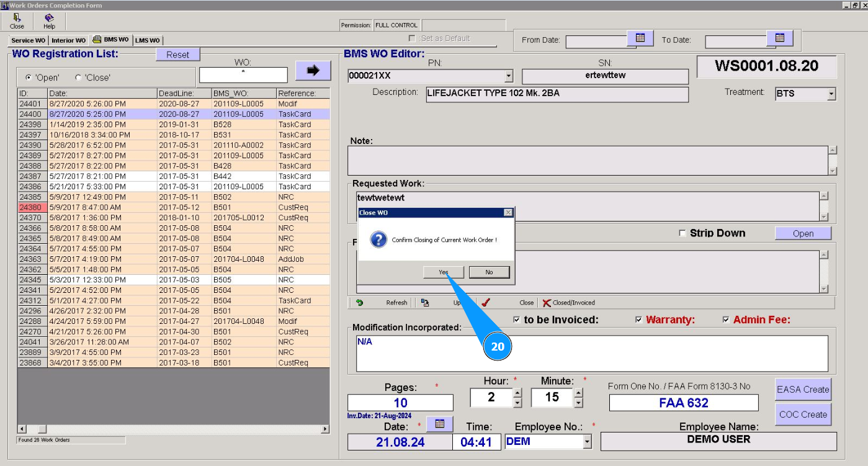Switch to the Service WO tab
This screenshot has height=466, width=868.
coord(28,40)
